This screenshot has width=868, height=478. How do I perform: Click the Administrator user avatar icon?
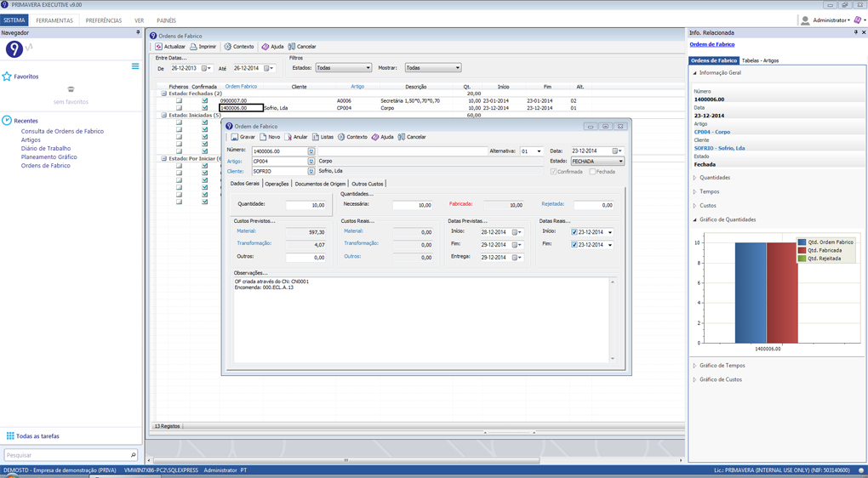pos(805,20)
